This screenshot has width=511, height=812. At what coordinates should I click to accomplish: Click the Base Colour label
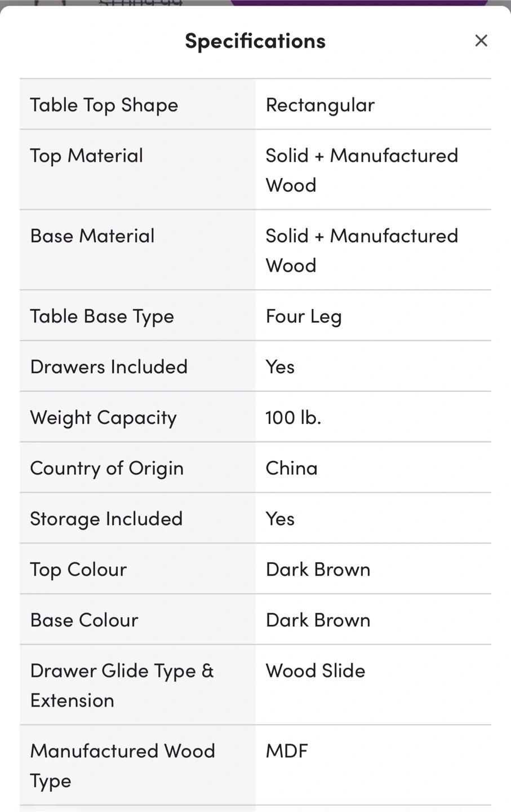[x=84, y=620]
